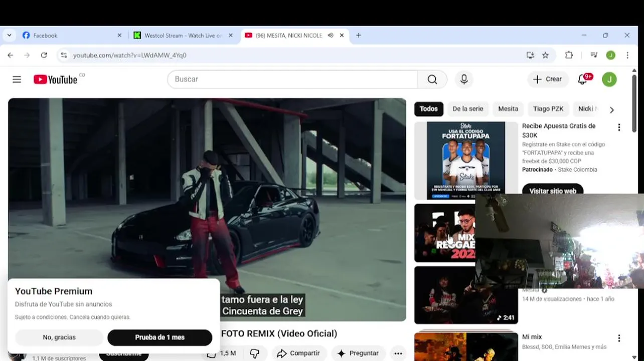Open the Crear button
This screenshot has height=361, width=644.
(548, 79)
